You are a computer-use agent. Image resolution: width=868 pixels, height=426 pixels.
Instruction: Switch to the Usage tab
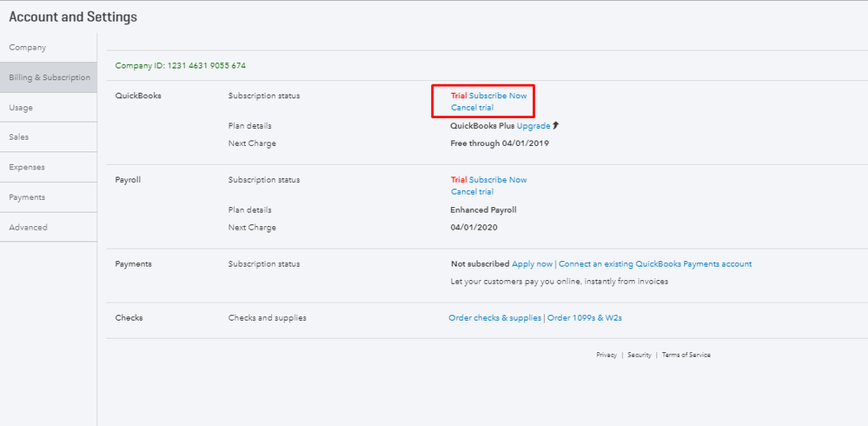(x=21, y=108)
